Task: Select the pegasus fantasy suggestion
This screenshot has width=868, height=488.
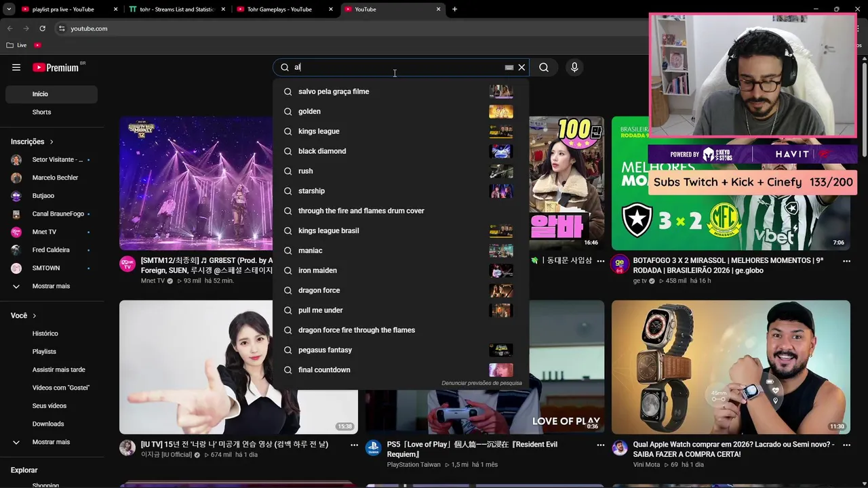Action: click(401, 350)
